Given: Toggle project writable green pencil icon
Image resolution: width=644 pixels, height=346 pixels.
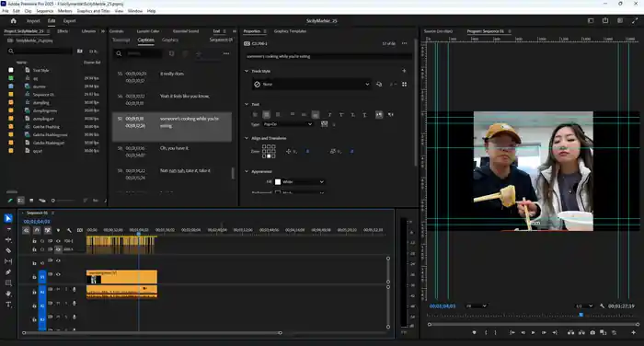Looking at the screenshot, I should (10, 201).
